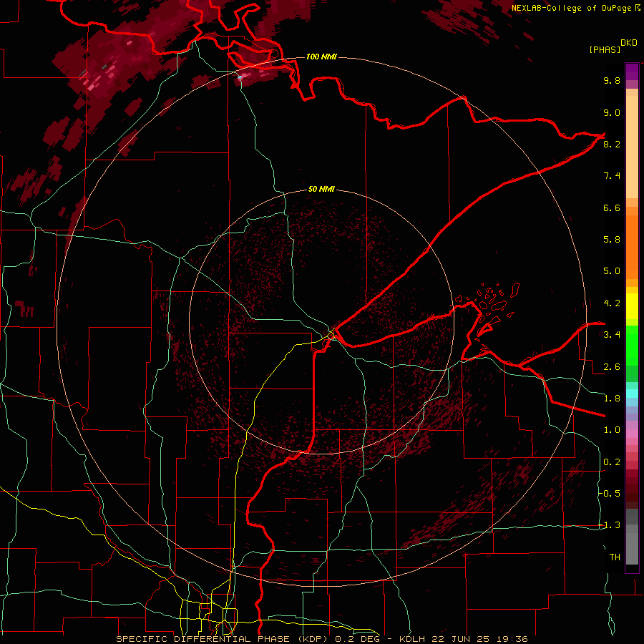The height and width of the screenshot is (644, 644).
Task: Select the 7.4 scale value
Action: point(612,176)
